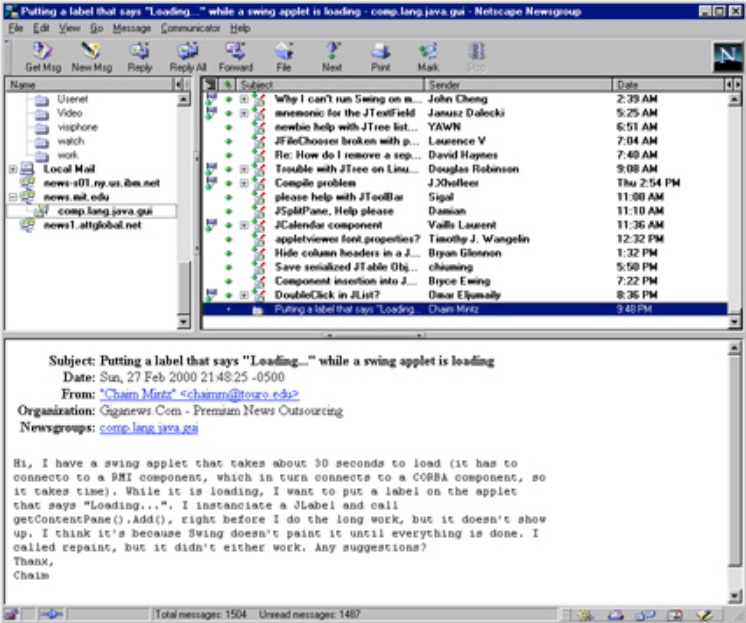Expand the 'Compile problem' thread
The height and width of the screenshot is (623, 746).
pos(244,183)
